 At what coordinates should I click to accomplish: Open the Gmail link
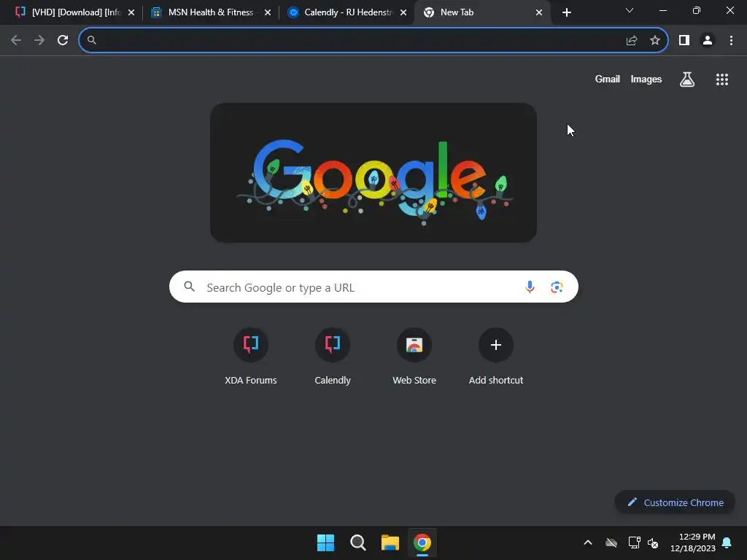608,79
